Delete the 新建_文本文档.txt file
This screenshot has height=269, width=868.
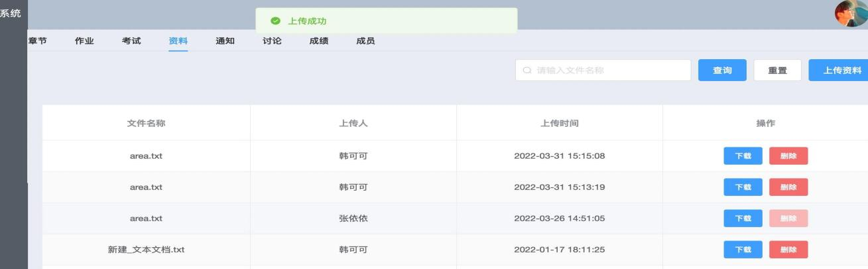click(788, 250)
